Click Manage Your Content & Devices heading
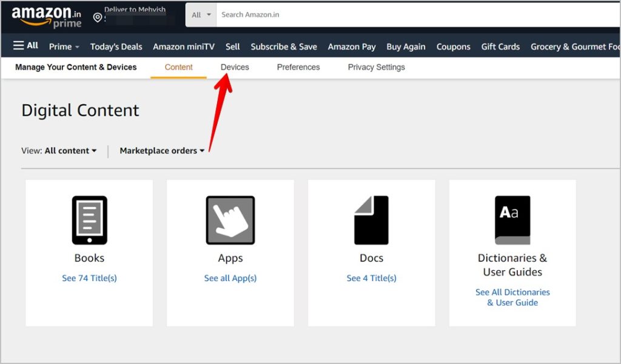621x364 pixels. (76, 67)
